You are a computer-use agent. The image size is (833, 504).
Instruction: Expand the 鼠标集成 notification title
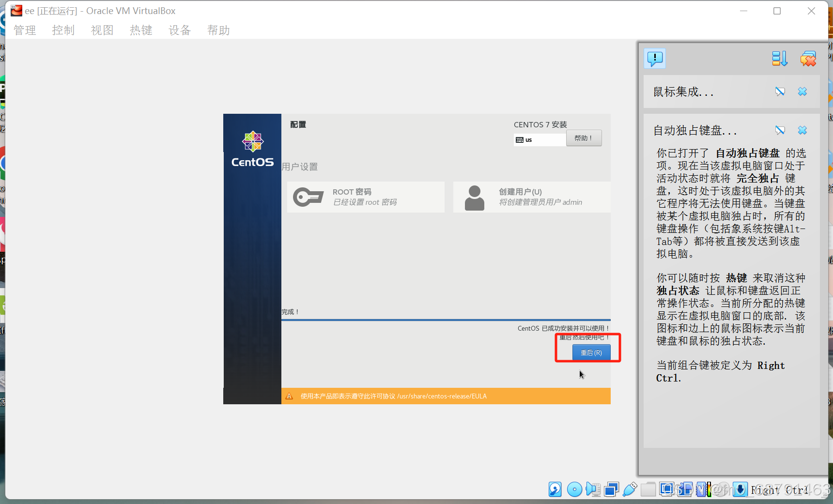coord(683,92)
